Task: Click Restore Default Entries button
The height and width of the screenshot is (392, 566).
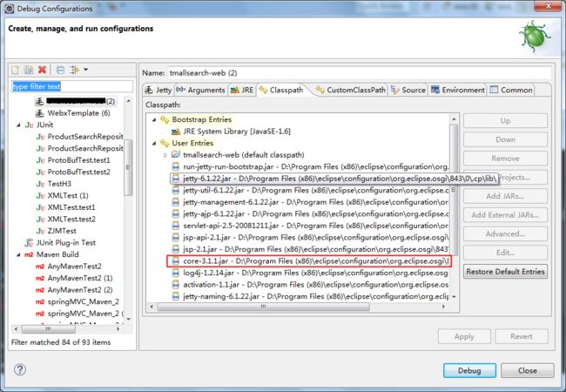Action: [x=505, y=272]
